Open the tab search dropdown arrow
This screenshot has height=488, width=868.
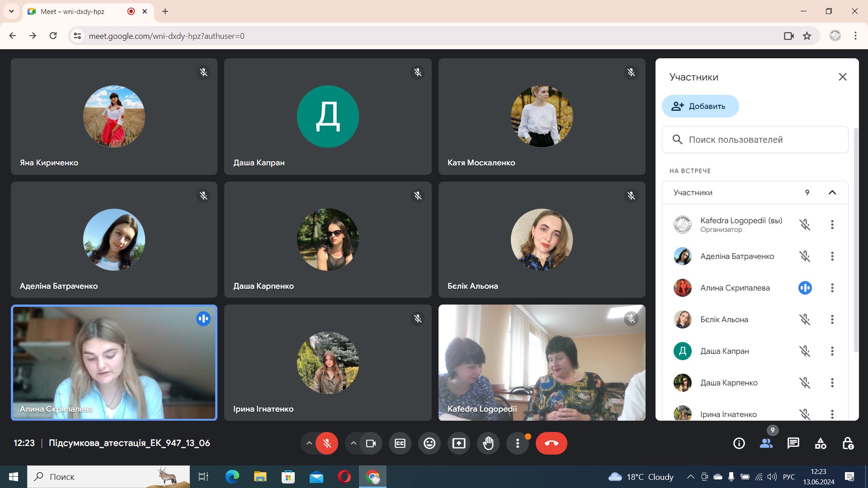click(11, 11)
